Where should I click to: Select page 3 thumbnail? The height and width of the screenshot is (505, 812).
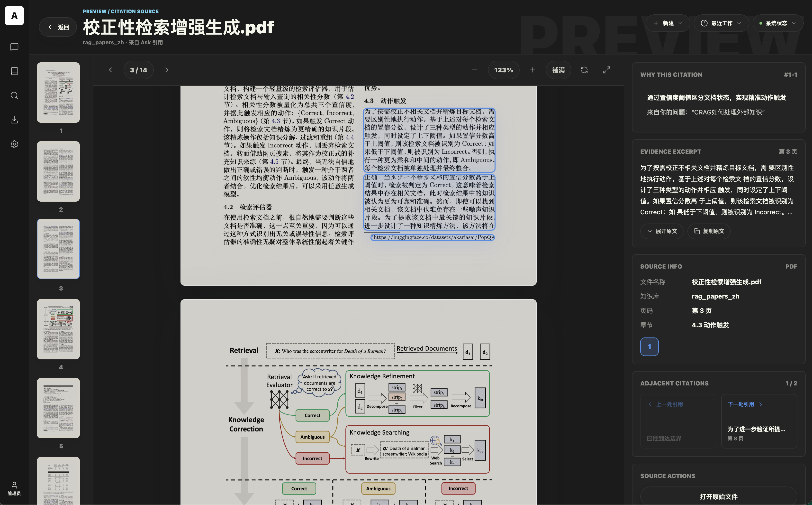coord(58,249)
